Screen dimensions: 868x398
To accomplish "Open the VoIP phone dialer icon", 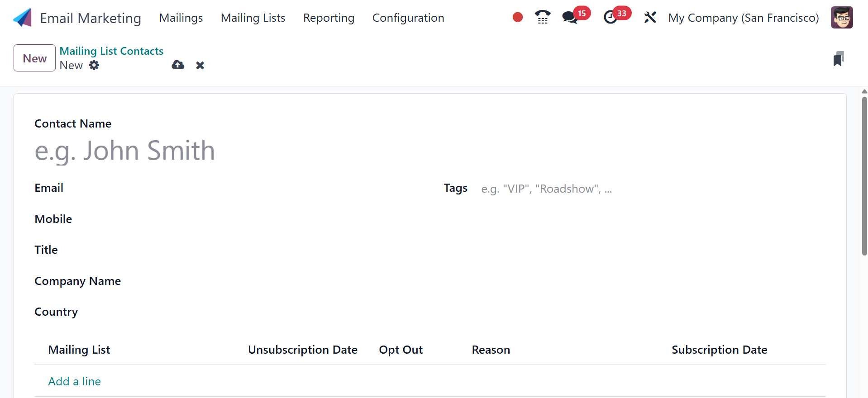I will tap(542, 17).
